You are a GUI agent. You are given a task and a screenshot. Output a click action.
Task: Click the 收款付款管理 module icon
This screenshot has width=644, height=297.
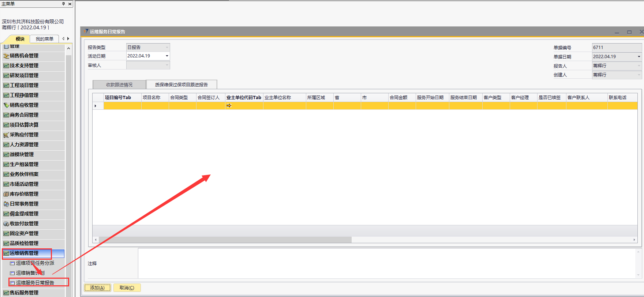pos(6,224)
